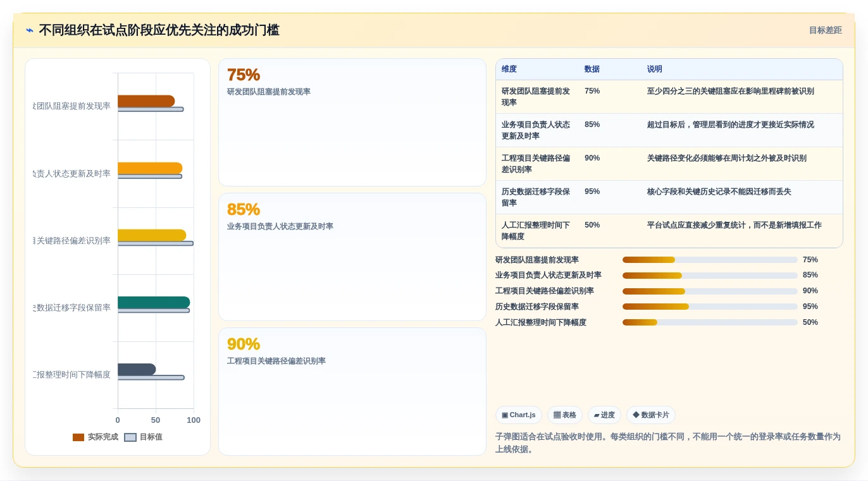
Task: Click the 人工汇报整理时间下降幅度 progress bar at 50%
Action: [x=710, y=322]
